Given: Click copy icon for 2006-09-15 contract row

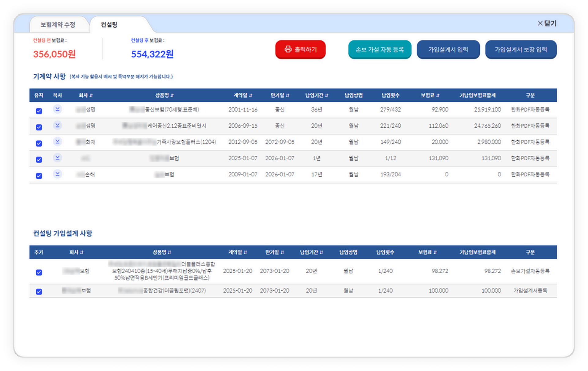Looking at the screenshot, I should tap(57, 125).
